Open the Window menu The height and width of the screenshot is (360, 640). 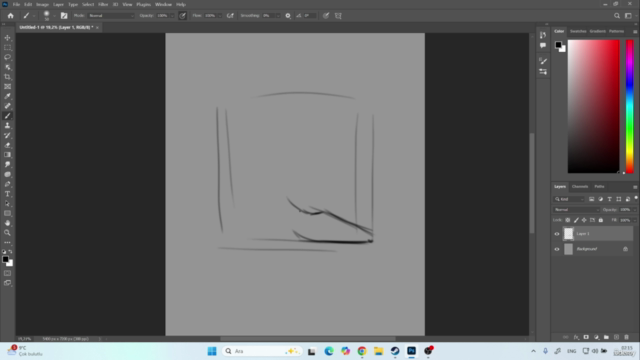(x=163, y=4)
